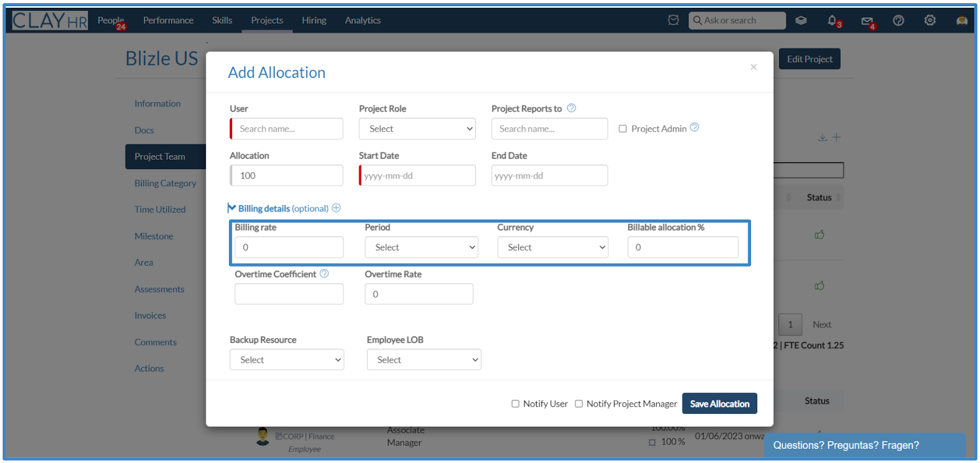This screenshot has height=463, width=980.
Task: Click plus icon beside Billing details
Action: pos(336,208)
